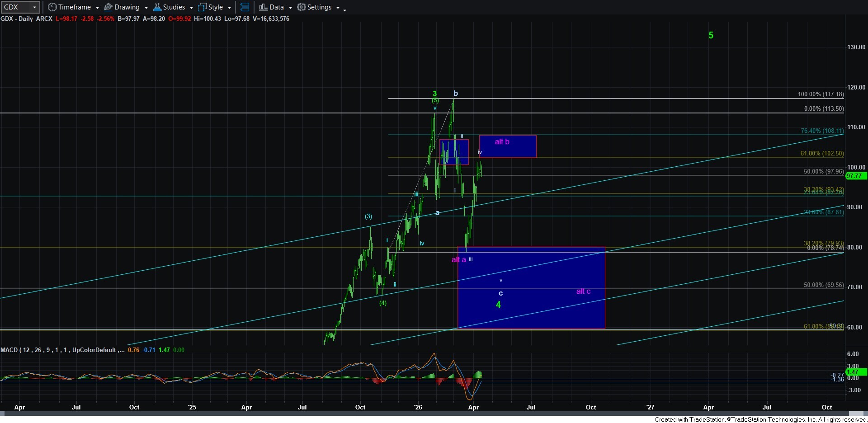This screenshot has width=868, height=423.
Task: Click the Data bar chart icon
Action: click(x=263, y=7)
